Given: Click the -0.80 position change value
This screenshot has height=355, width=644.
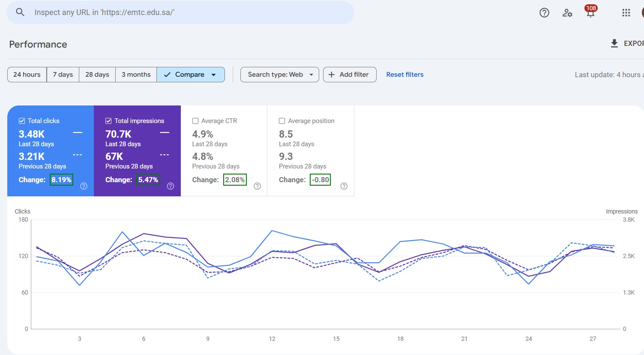Looking at the screenshot, I should [x=321, y=180].
